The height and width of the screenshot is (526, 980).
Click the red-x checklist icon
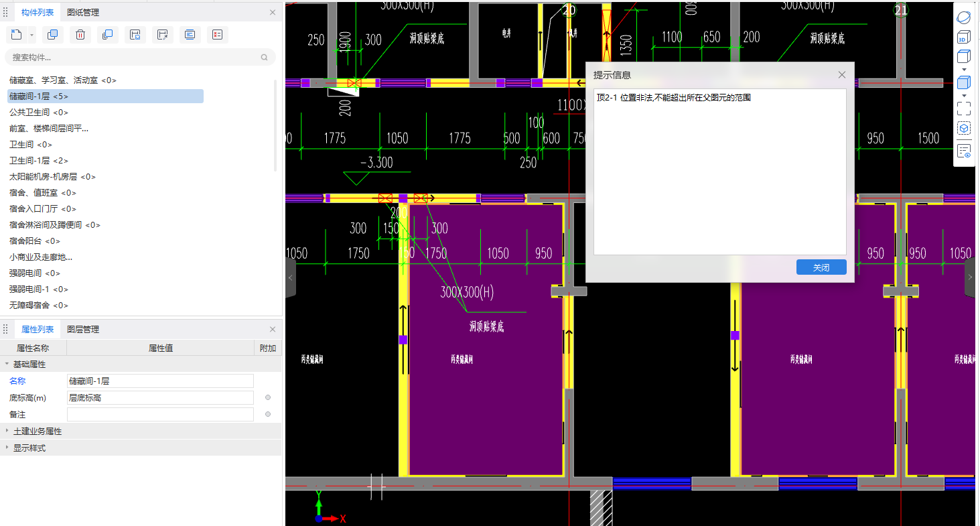click(x=217, y=35)
